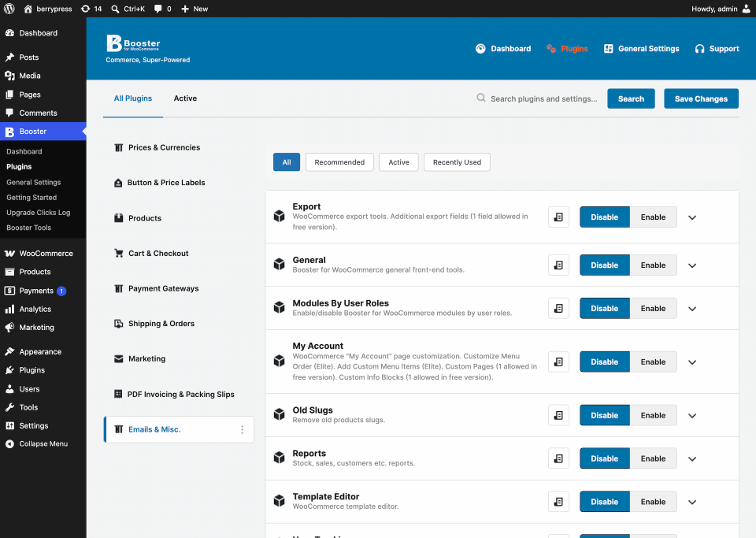Open documentation icon for Template Editor module
The image size is (756, 538).
(558, 502)
